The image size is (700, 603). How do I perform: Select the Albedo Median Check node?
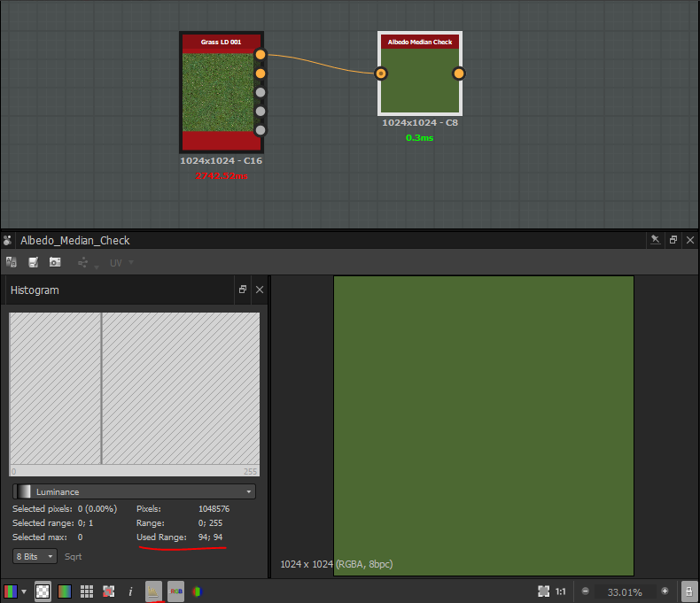point(420,81)
